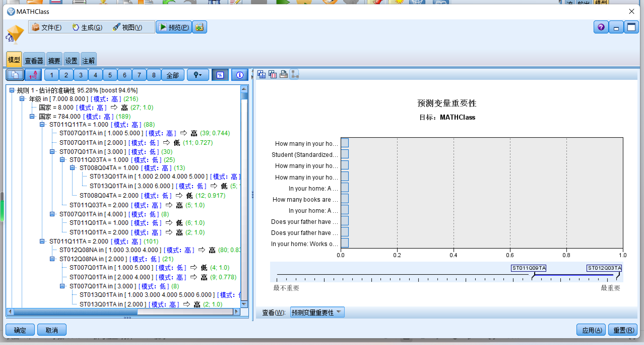This screenshot has width=644, height=345.
Task: Click the tree horizontal scrollbar thumb
Action: coord(76,312)
